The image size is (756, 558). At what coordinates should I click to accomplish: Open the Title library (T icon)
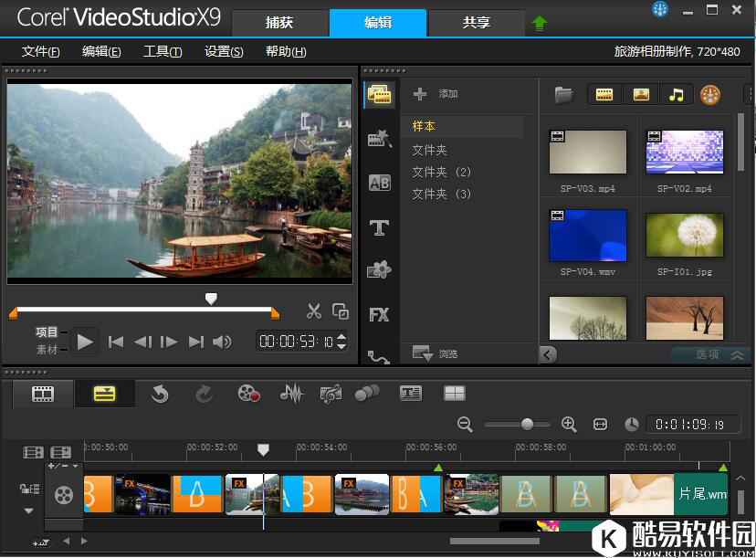point(379,227)
